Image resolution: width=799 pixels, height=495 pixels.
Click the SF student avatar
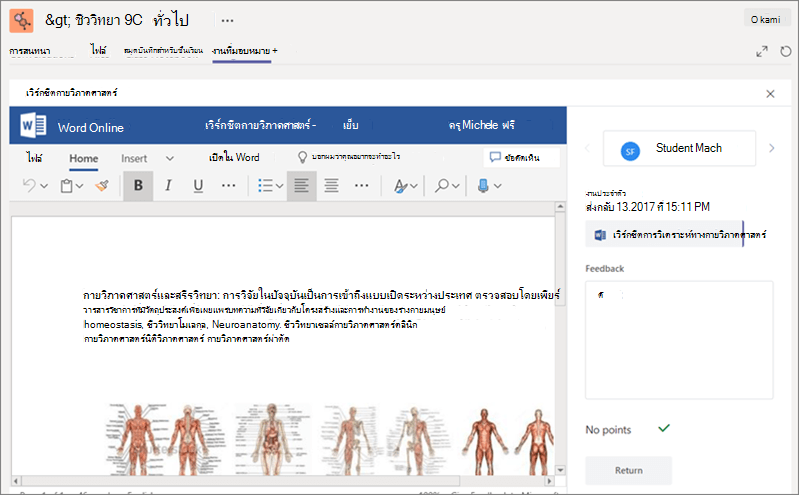tap(630, 151)
